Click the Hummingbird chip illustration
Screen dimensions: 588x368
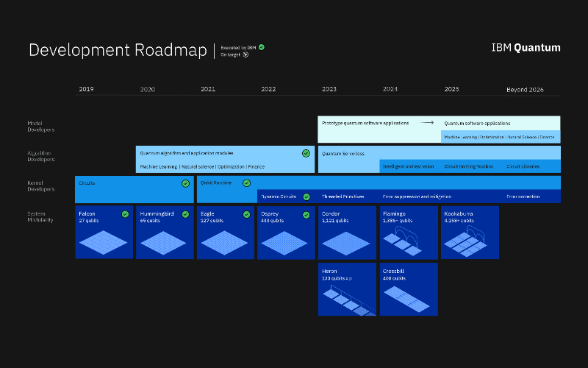click(163, 243)
